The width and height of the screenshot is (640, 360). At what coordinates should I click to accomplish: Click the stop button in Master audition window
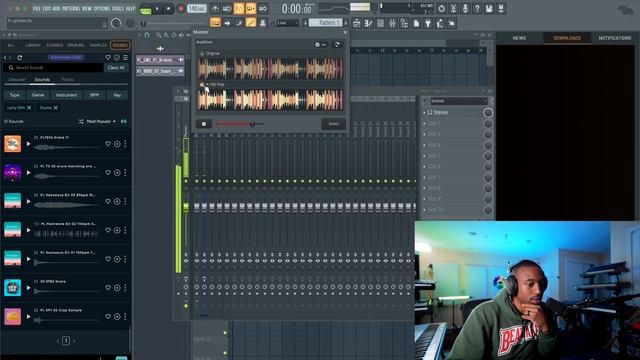(204, 124)
